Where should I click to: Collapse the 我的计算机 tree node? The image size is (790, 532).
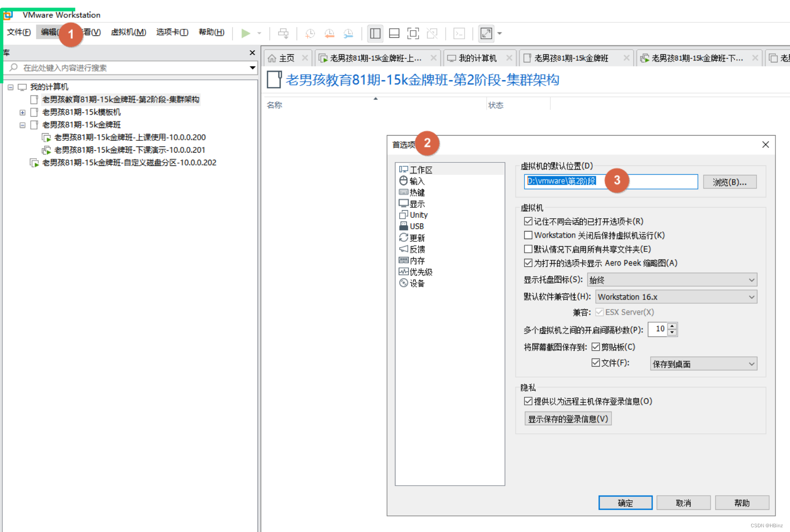(10, 87)
